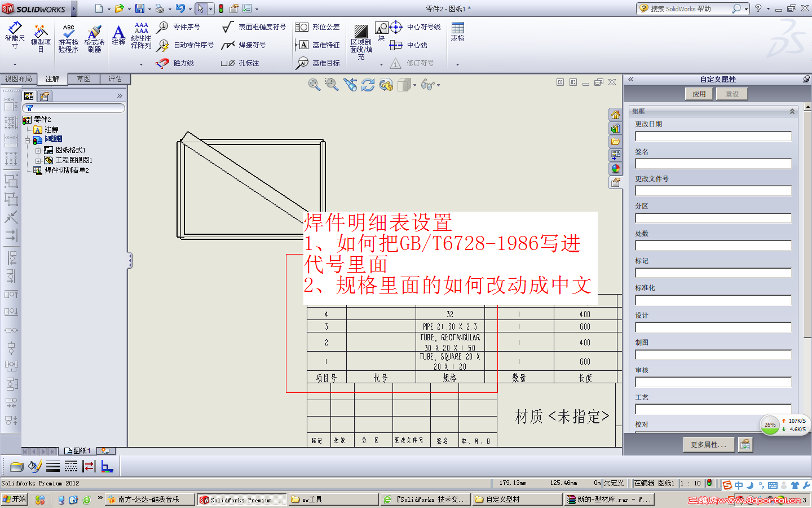
Task: Select 焊件切割清单2 in the tree
Action: click(61, 170)
